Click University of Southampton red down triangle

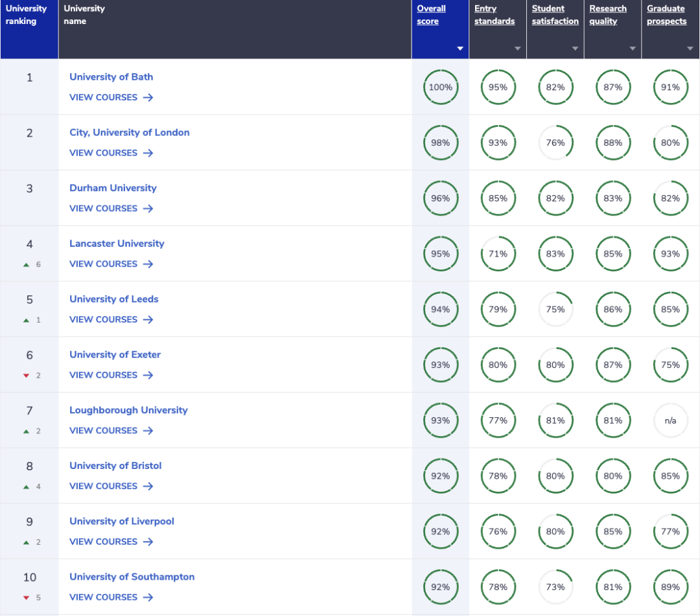point(27,598)
